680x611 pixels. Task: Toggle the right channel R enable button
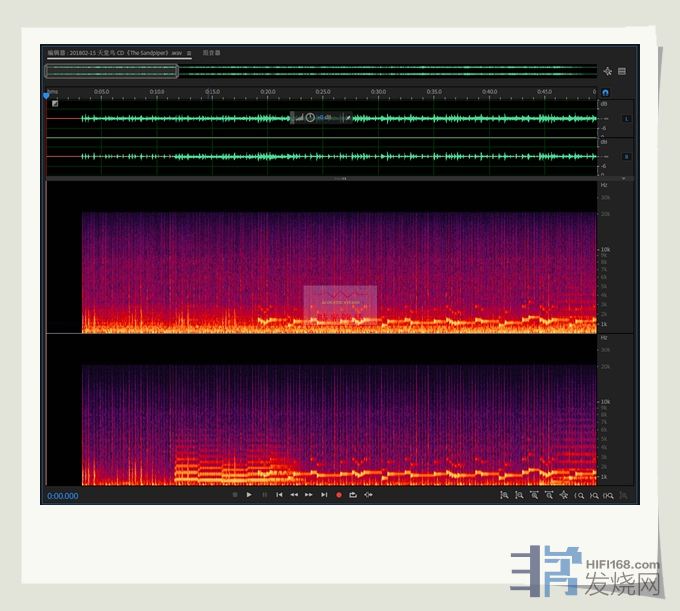click(627, 156)
